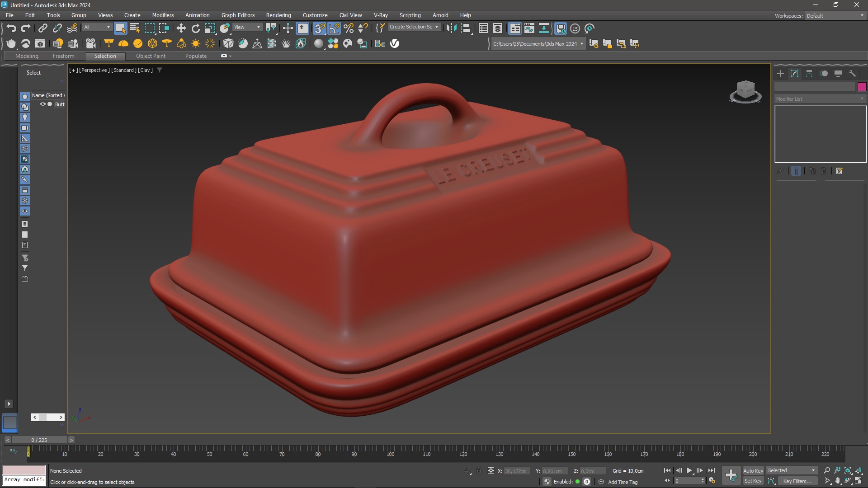The width and height of the screenshot is (868, 488).
Task: Toggle Angle Snap icon
Action: pos(334,28)
